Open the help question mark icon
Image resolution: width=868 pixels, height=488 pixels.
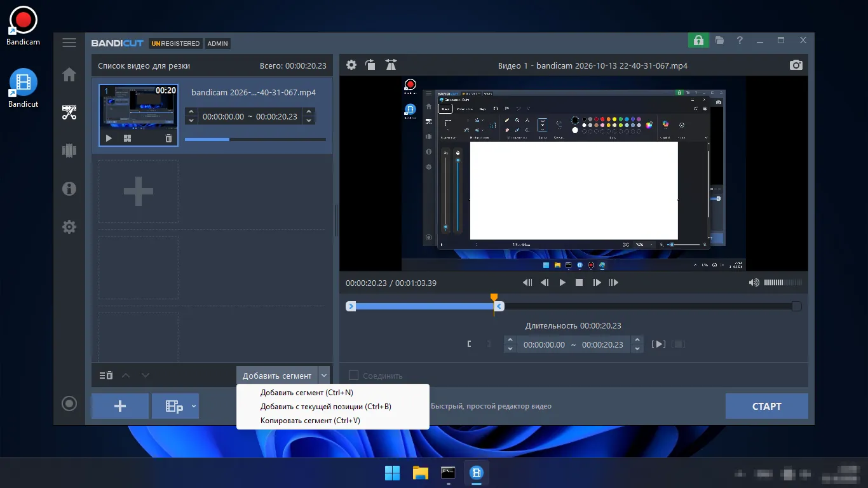point(740,40)
